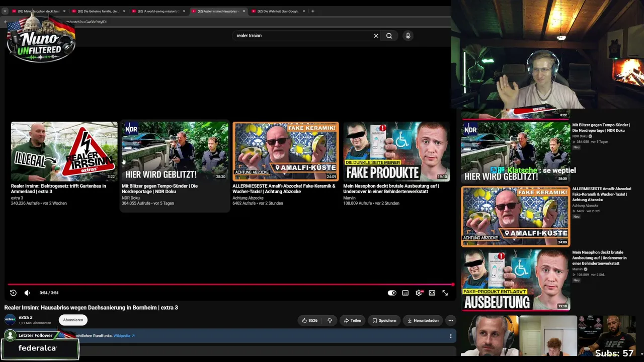Open sidebar title 'ALLERMIESESTE Amalfi-Abzocke!'
Viewport: 644px width, 362px height.
601,194
